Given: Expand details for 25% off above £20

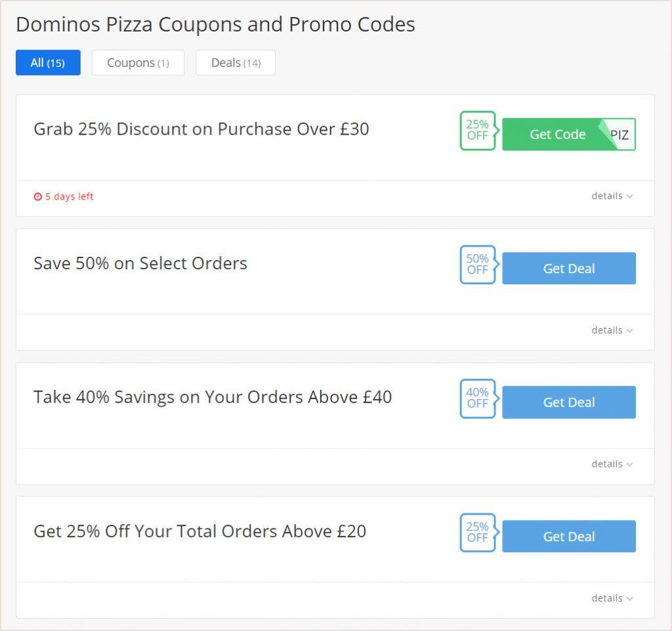Looking at the screenshot, I should coord(612,598).
